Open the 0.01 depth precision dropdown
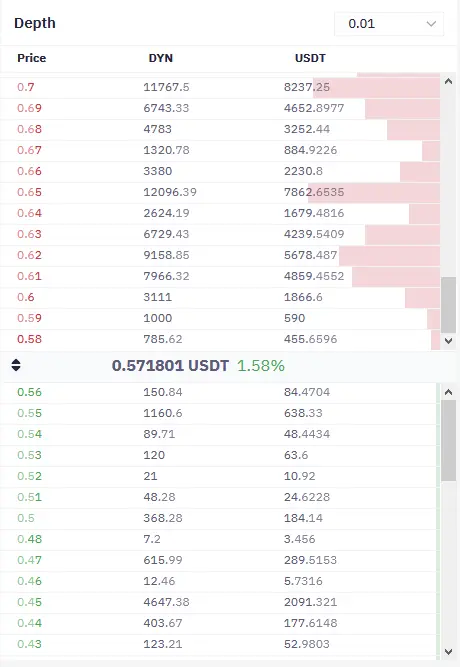Screen dimensions: 460x667 (389, 24)
